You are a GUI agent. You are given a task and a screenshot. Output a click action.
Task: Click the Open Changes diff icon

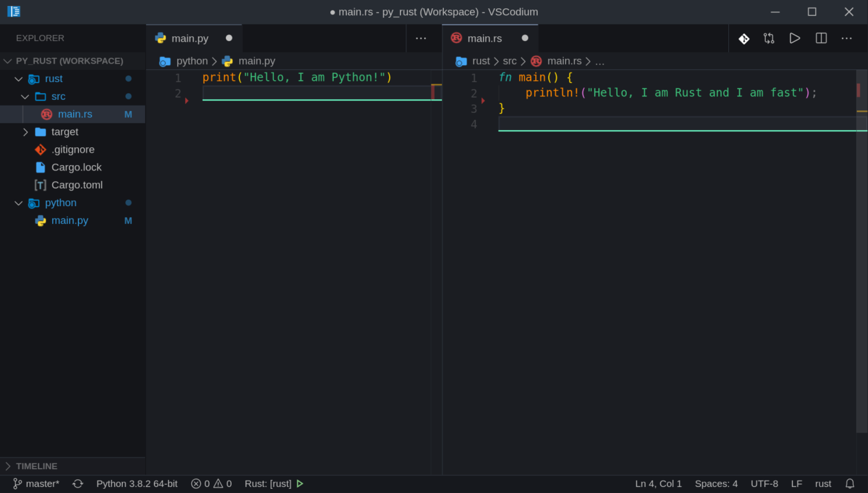743,38
